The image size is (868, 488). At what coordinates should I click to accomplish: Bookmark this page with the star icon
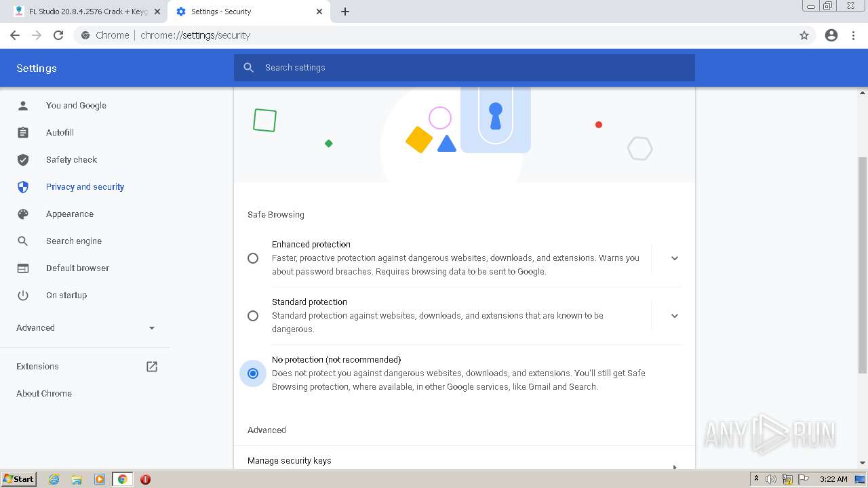point(804,35)
